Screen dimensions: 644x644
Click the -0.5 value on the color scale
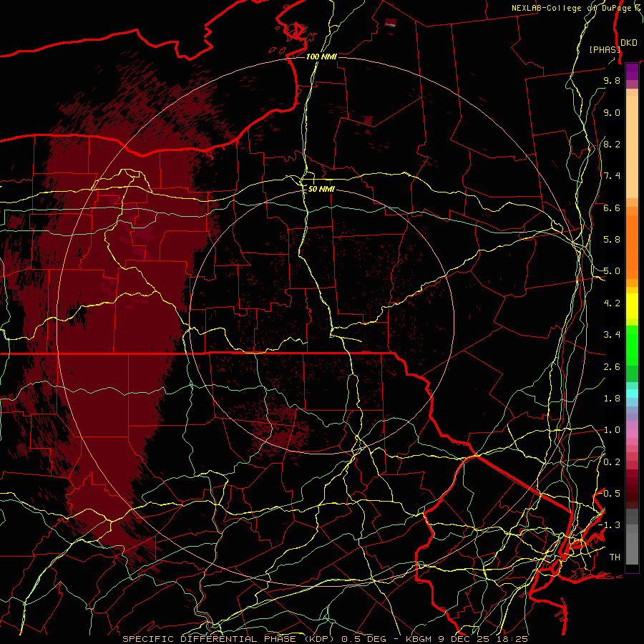(610, 494)
